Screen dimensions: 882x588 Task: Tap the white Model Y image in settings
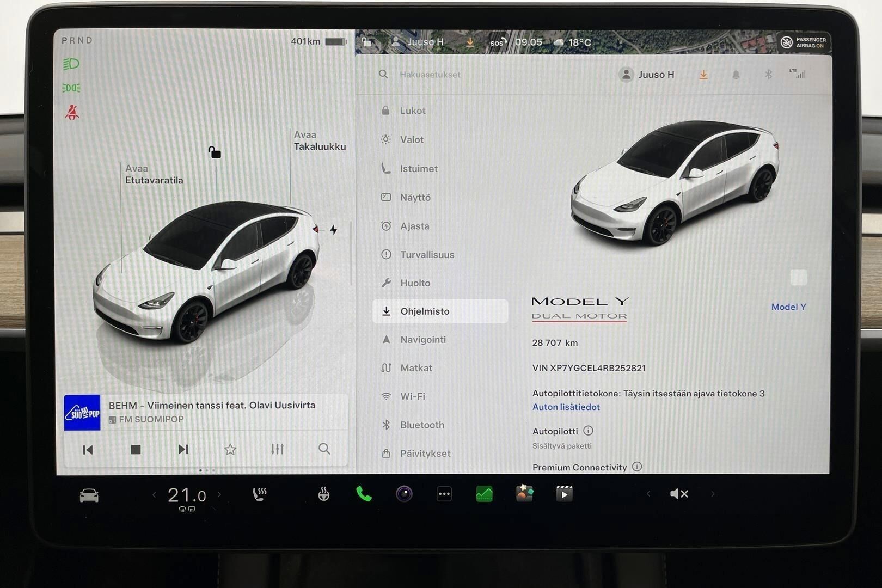coord(675,182)
